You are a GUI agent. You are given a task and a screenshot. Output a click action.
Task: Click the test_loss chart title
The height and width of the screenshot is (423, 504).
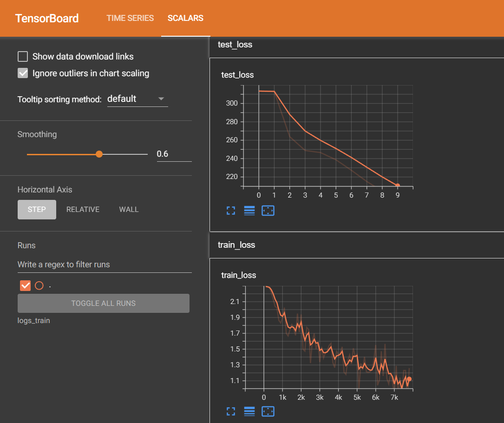[237, 75]
